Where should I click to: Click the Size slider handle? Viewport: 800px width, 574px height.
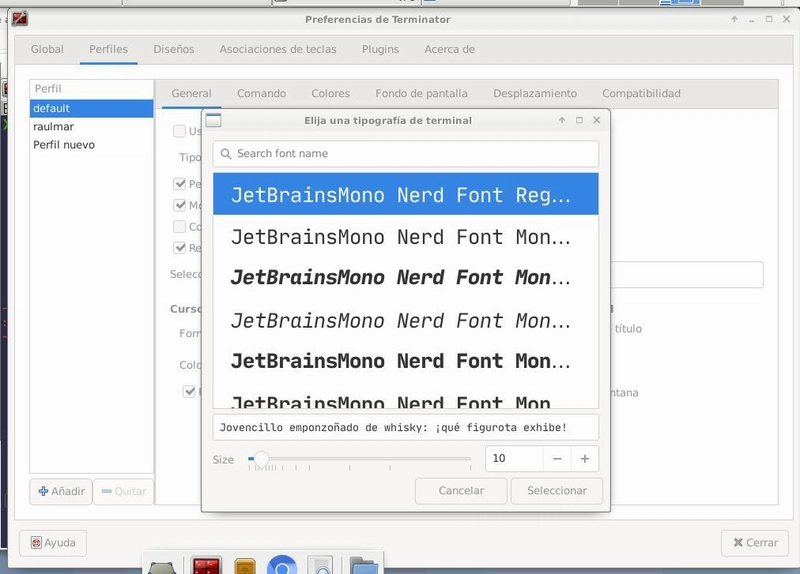pyautogui.click(x=261, y=459)
